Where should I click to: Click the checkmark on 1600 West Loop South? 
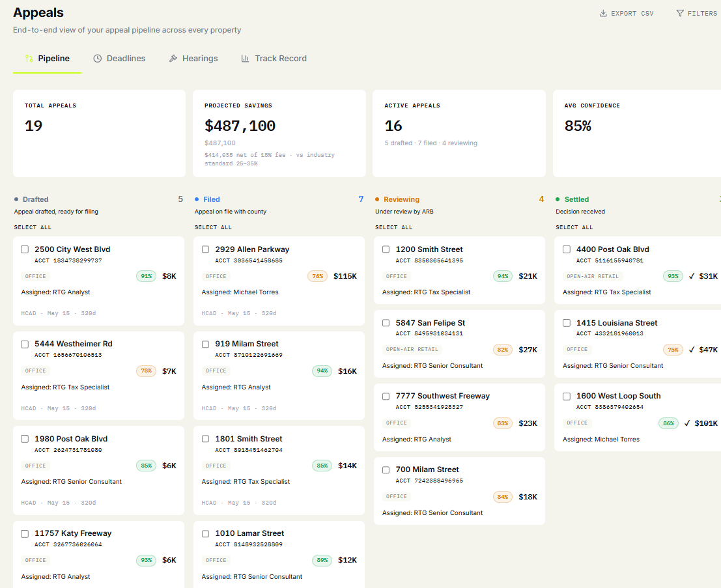687,423
